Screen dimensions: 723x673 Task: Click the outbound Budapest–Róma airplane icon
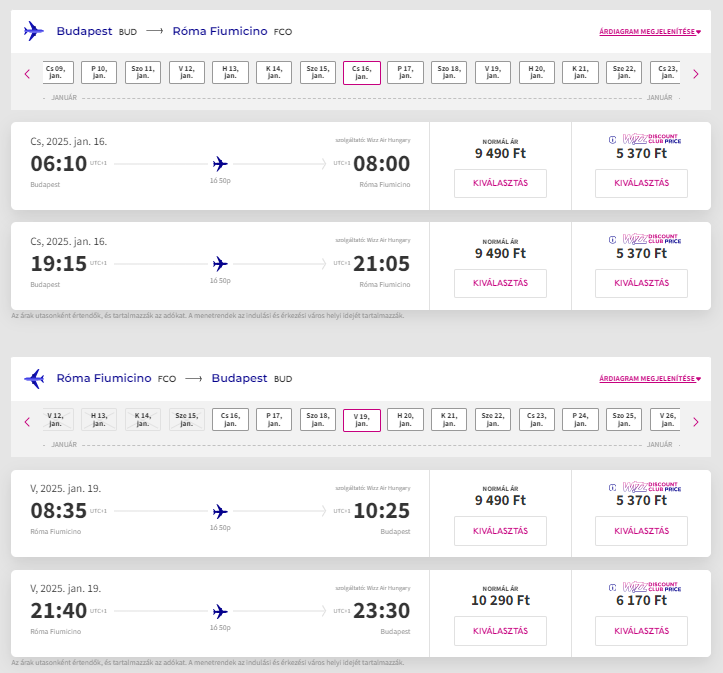pos(34,31)
